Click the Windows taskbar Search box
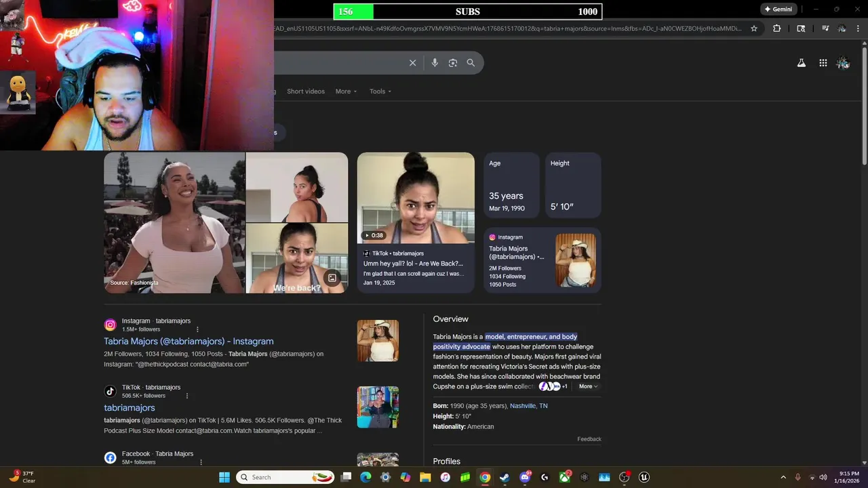868x488 pixels. (x=285, y=477)
